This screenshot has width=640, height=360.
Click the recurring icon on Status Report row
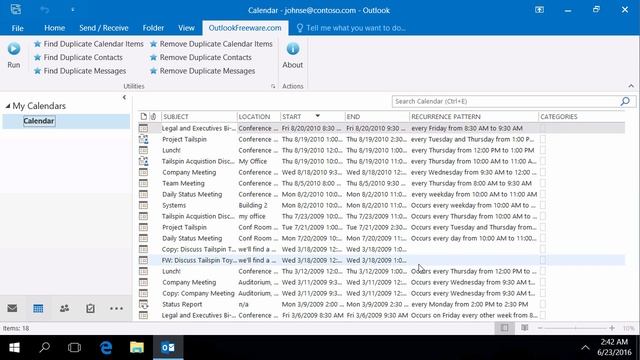[143, 304]
